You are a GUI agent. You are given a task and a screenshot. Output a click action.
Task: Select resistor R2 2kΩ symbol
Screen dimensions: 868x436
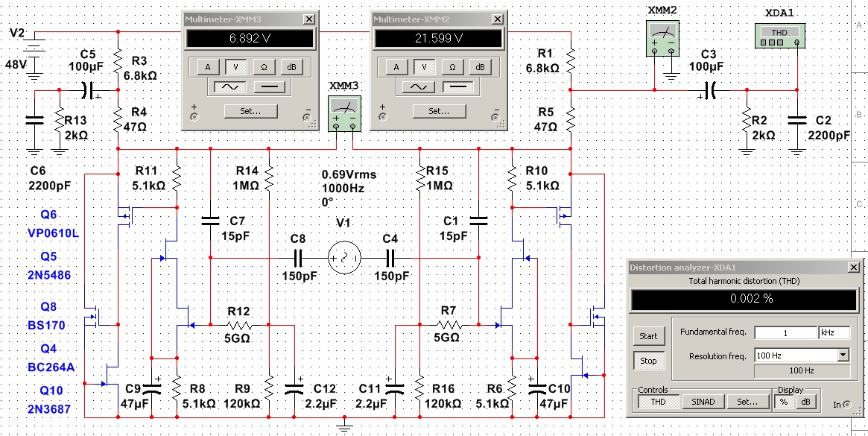[x=747, y=120]
